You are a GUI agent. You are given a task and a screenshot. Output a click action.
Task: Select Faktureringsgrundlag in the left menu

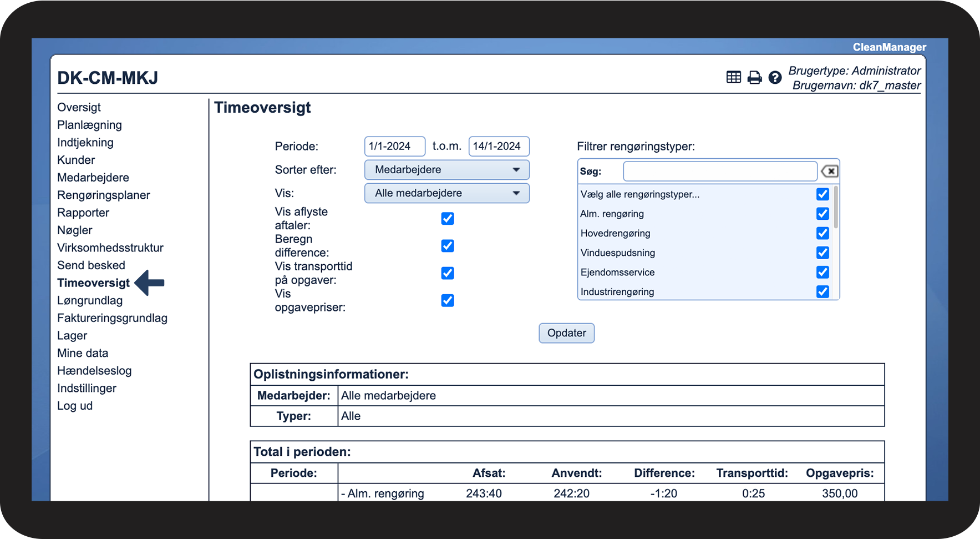click(x=112, y=318)
